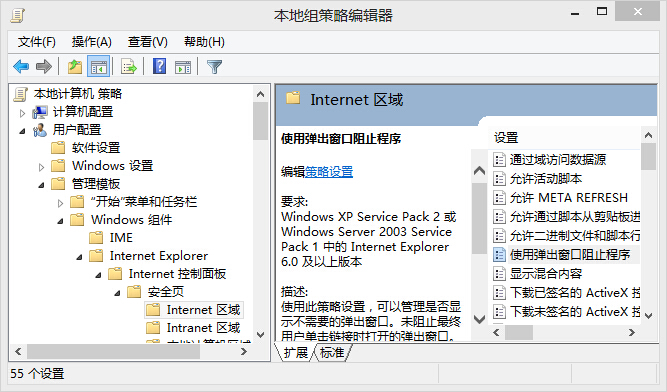The image size is (667, 392).
Task: Collapse the Internet Explorer node
Action: [x=80, y=257]
